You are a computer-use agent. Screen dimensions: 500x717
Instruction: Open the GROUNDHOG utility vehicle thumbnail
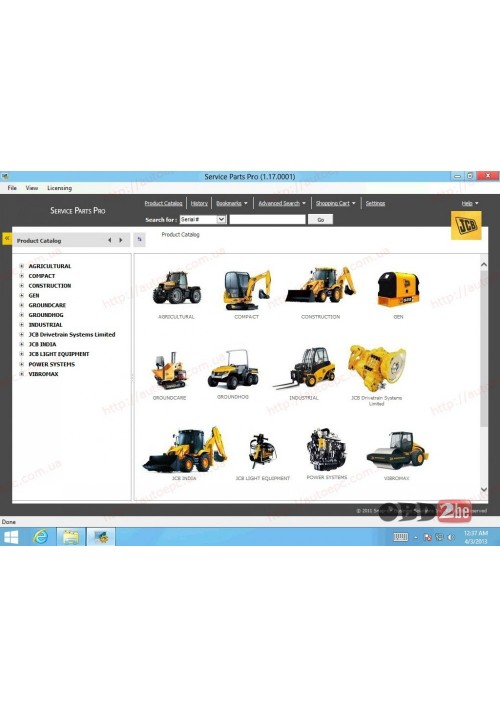pyautogui.click(x=233, y=369)
